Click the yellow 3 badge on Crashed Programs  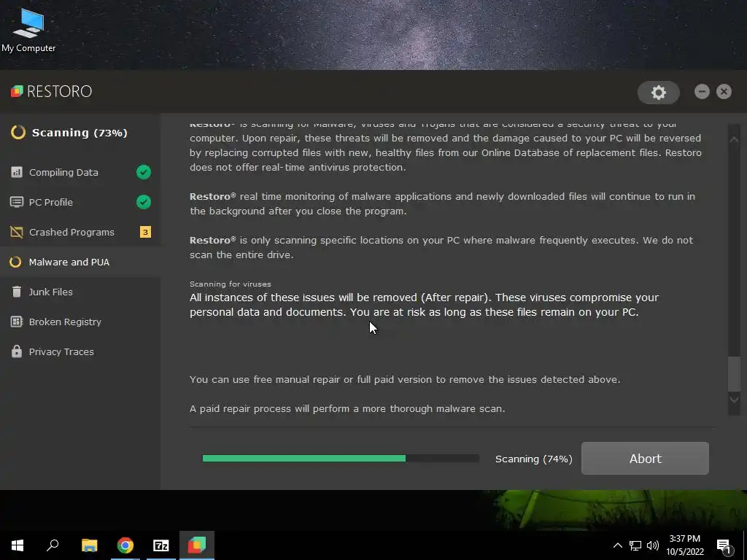pos(145,232)
